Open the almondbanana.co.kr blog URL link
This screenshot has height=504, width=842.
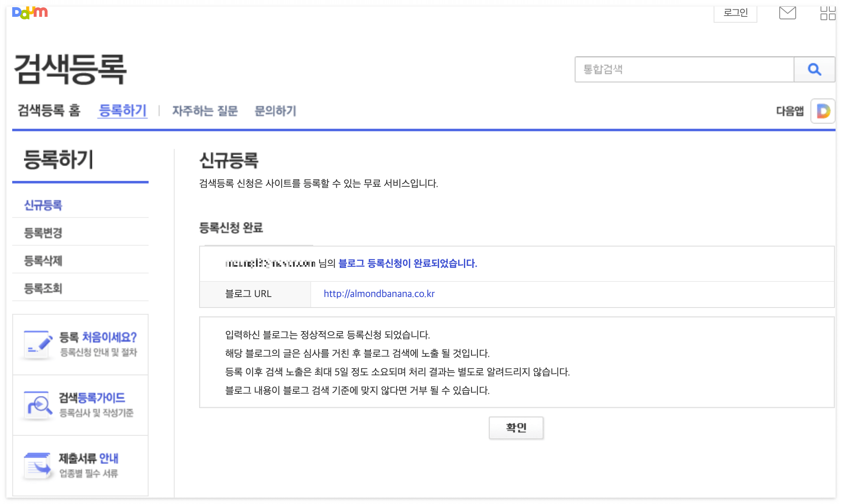pyautogui.click(x=379, y=294)
